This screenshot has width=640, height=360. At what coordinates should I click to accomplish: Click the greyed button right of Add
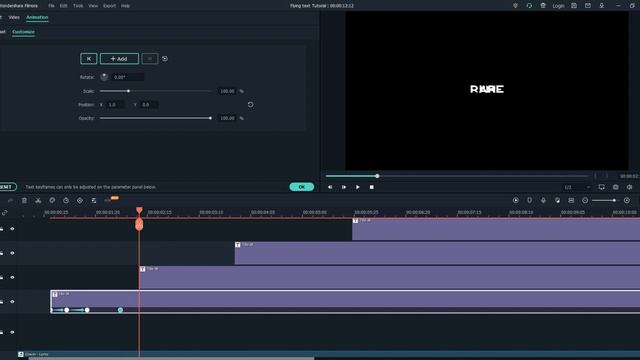click(150, 59)
